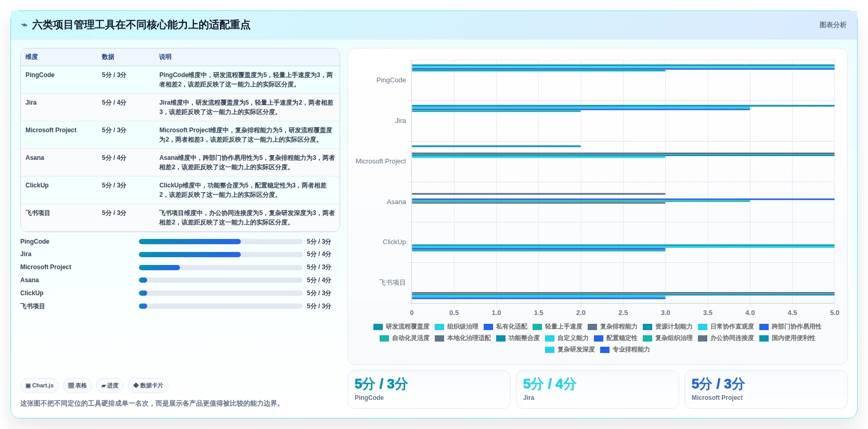
Task: Select the 进度 tag
Action: tap(110, 386)
